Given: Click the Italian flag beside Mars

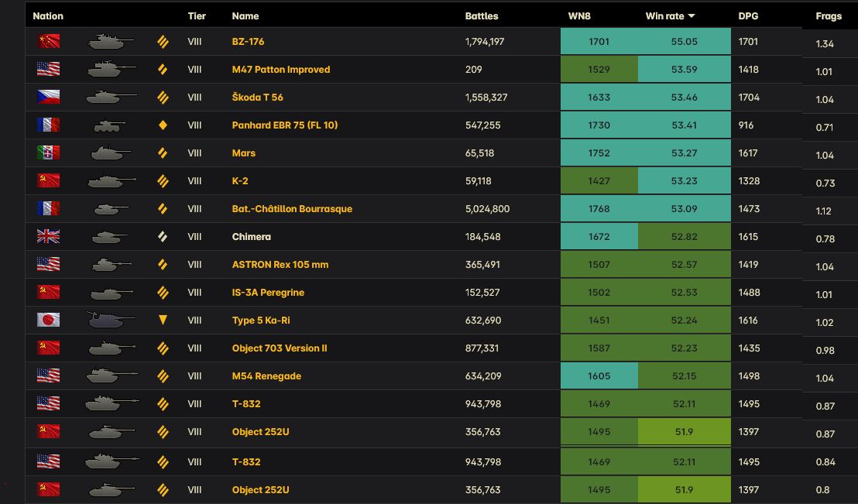Looking at the screenshot, I should point(48,153).
